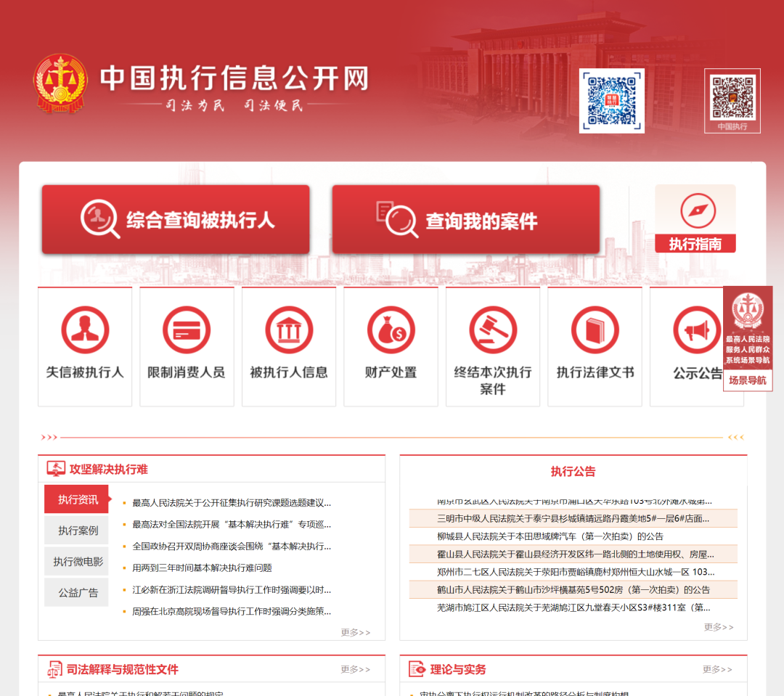Open notice 三明市中级人民法院关于泰宁县
This screenshot has height=696, width=784.
pos(573,518)
